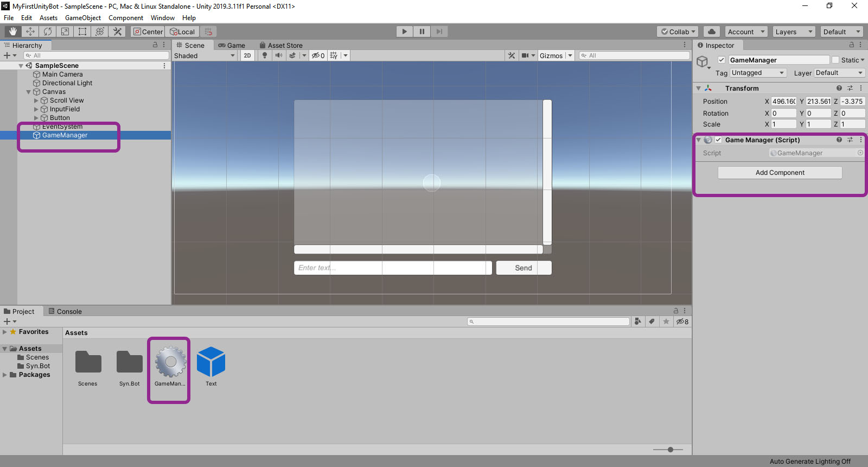
Task: Open cloud services icon
Action: (x=712, y=31)
